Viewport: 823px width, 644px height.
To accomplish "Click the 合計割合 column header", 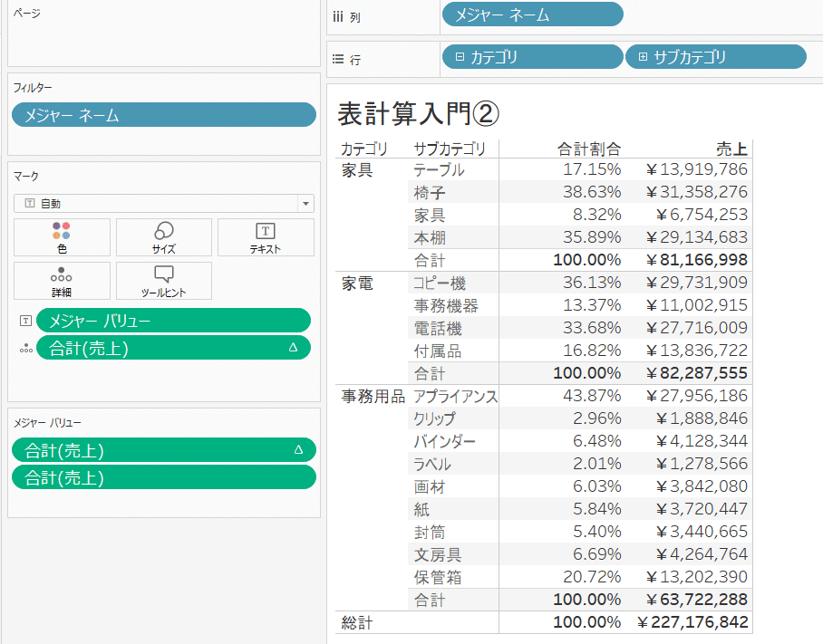I will (x=589, y=149).
